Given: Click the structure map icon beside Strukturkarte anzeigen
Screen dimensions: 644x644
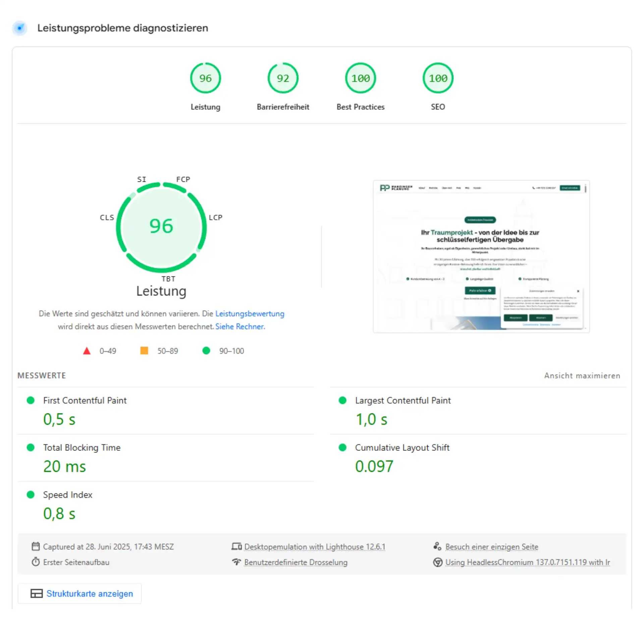Looking at the screenshot, I should click(x=37, y=593).
